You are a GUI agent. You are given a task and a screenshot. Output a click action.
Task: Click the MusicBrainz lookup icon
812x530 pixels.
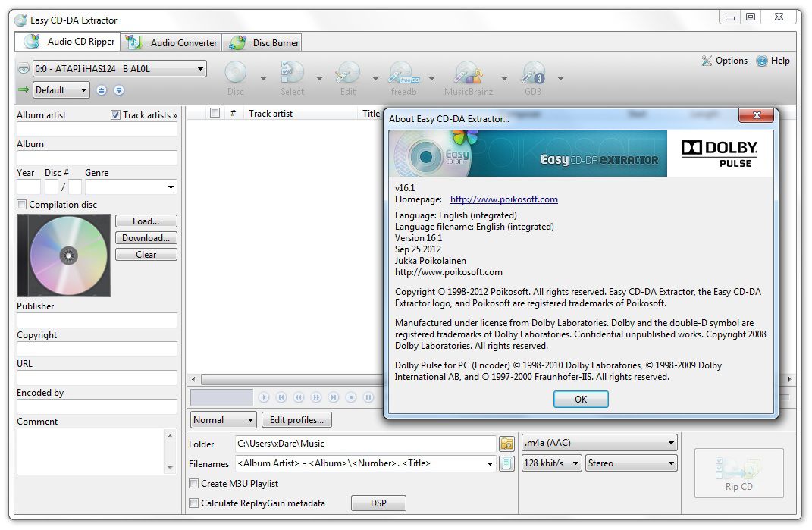[x=468, y=73]
